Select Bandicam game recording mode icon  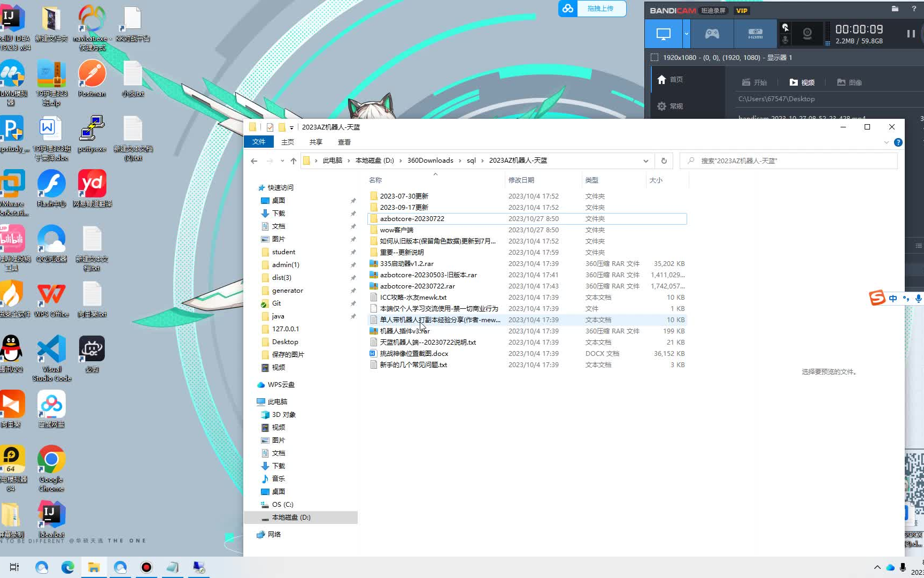712,34
